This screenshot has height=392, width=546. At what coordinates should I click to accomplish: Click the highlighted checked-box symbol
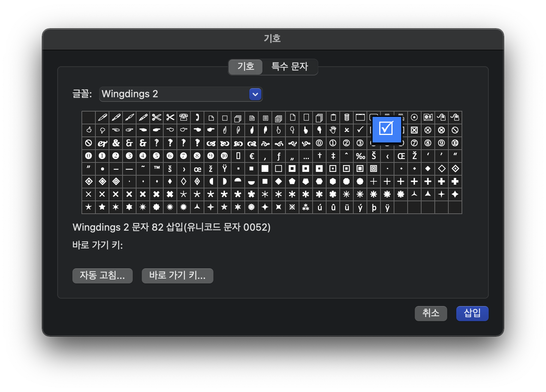(386, 129)
